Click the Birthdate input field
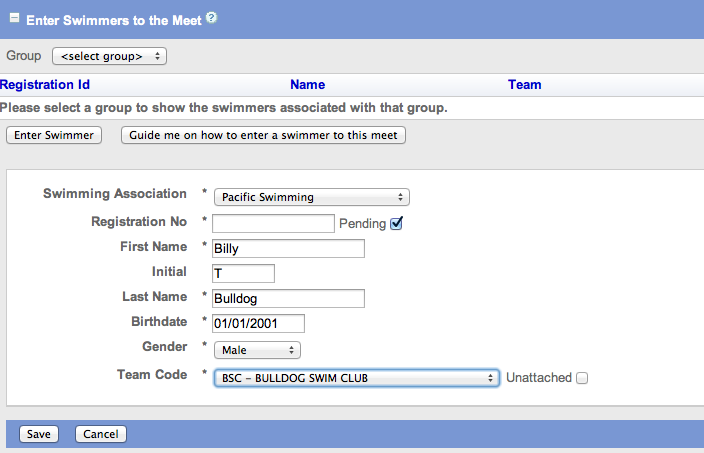 point(258,323)
